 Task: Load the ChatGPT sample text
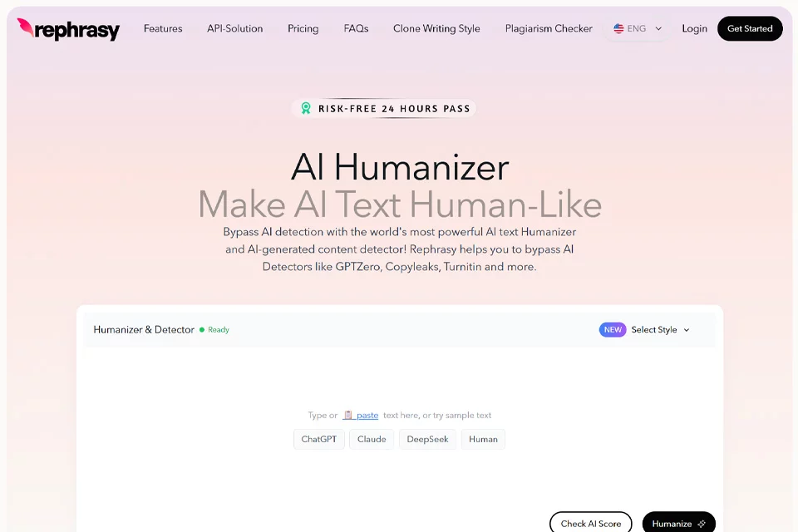pos(318,439)
